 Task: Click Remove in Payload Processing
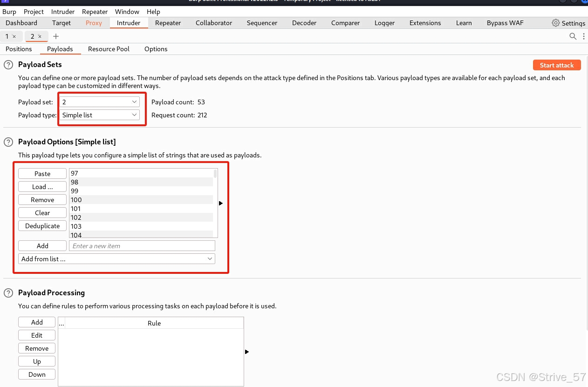37,348
